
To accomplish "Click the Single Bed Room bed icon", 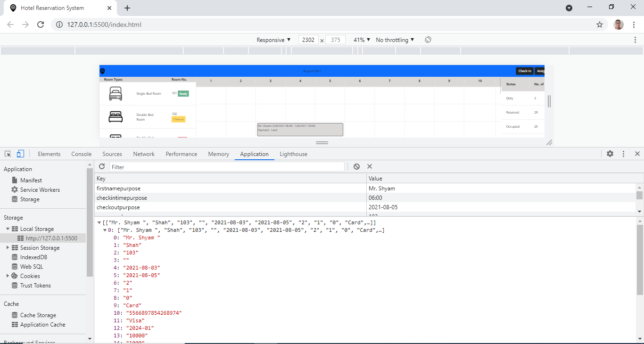I will coord(116,93).
